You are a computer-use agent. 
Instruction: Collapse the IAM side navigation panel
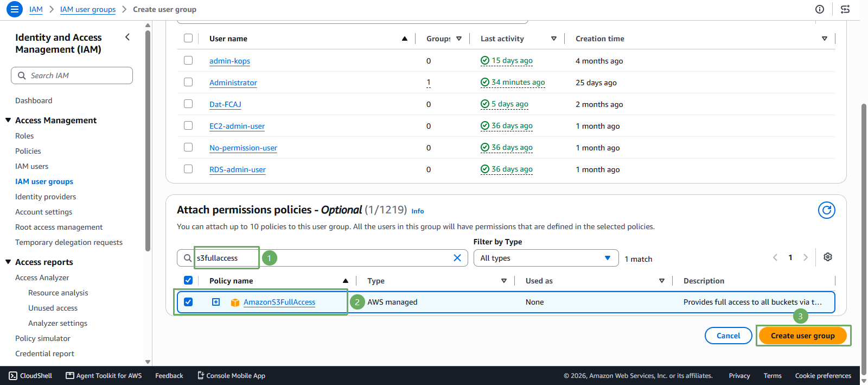coord(127,37)
